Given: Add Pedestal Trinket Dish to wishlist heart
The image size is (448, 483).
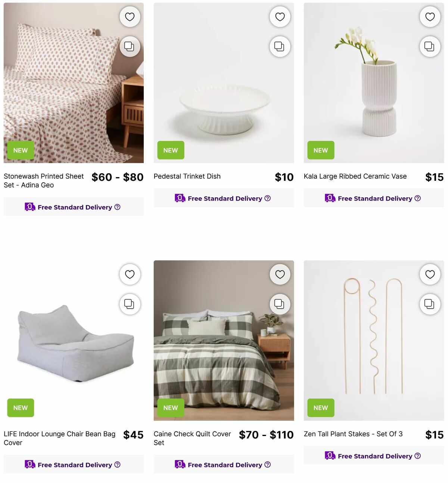Looking at the screenshot, I should 280,17.
